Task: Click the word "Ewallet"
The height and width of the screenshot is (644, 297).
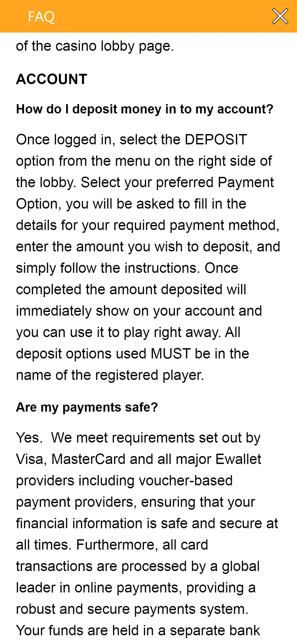Action: [x=238, y=459]
